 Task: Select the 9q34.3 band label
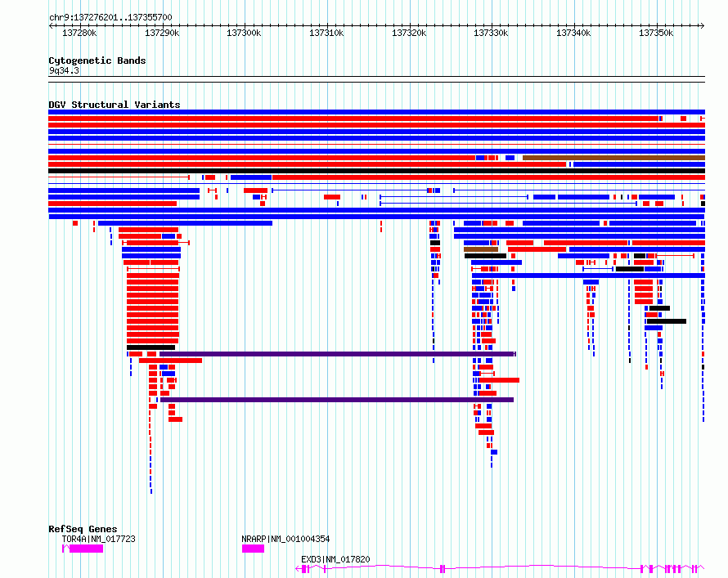click(64, 70)
